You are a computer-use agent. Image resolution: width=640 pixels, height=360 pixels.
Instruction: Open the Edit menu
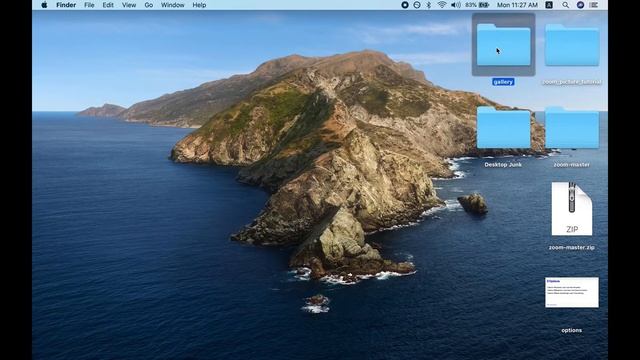(108, 5)
